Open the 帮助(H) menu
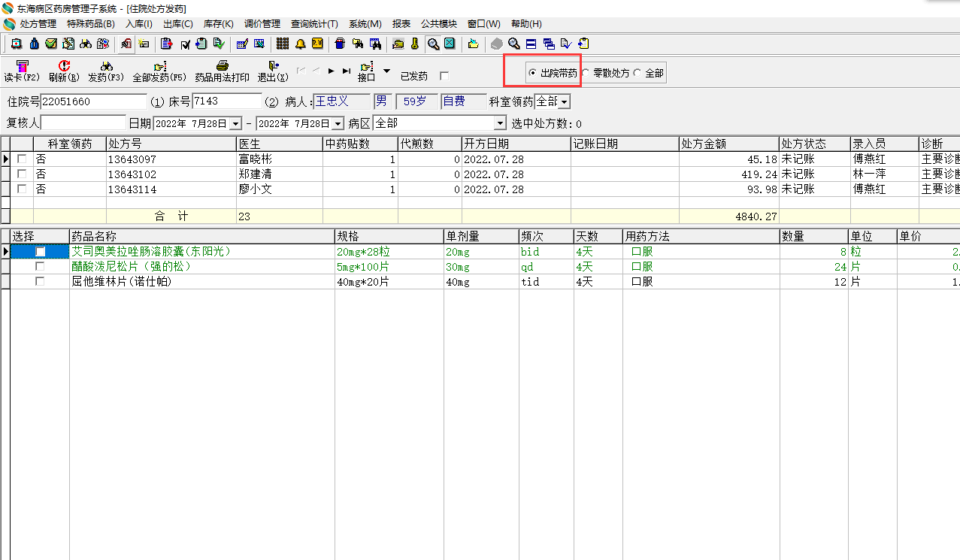Screen dimensions: 960x560 [526, 24]
